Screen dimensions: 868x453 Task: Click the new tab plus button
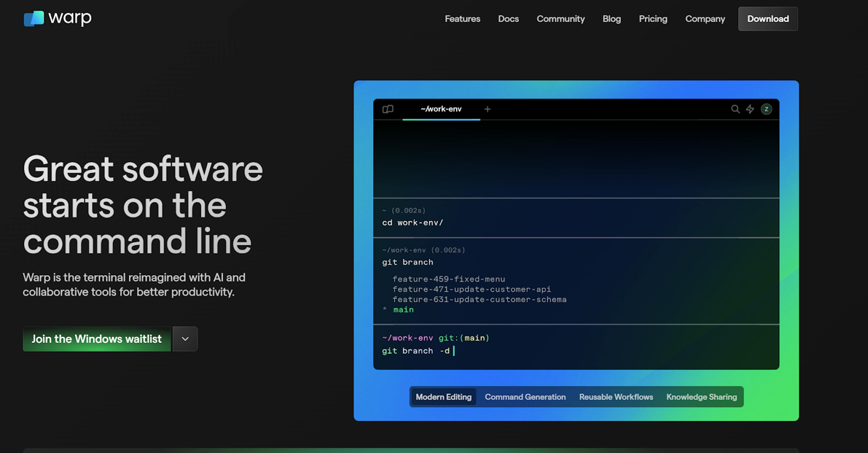[487, 109]
